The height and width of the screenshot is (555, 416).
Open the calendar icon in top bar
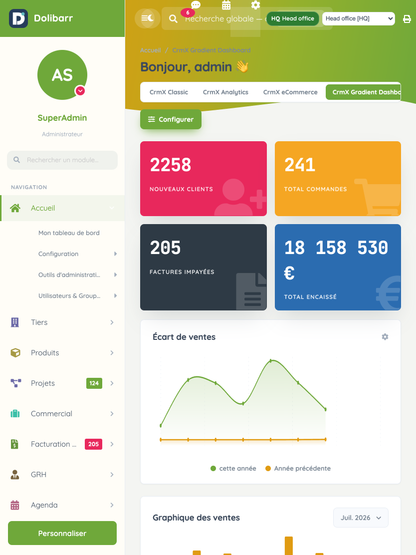click(x=226, y=5)
